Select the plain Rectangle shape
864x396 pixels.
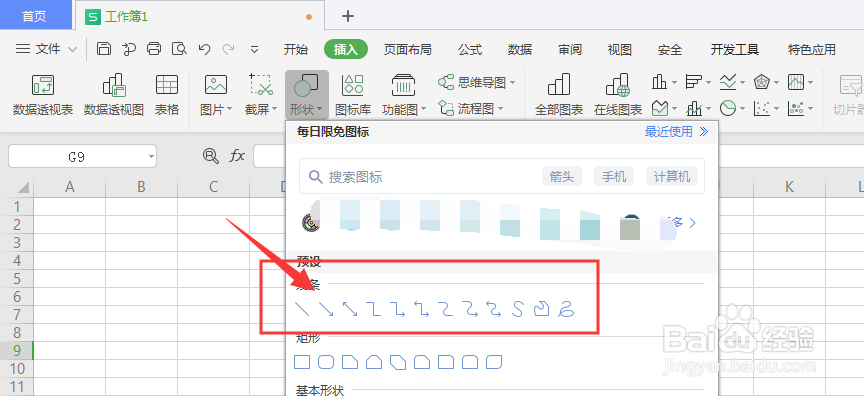[303, 362]
